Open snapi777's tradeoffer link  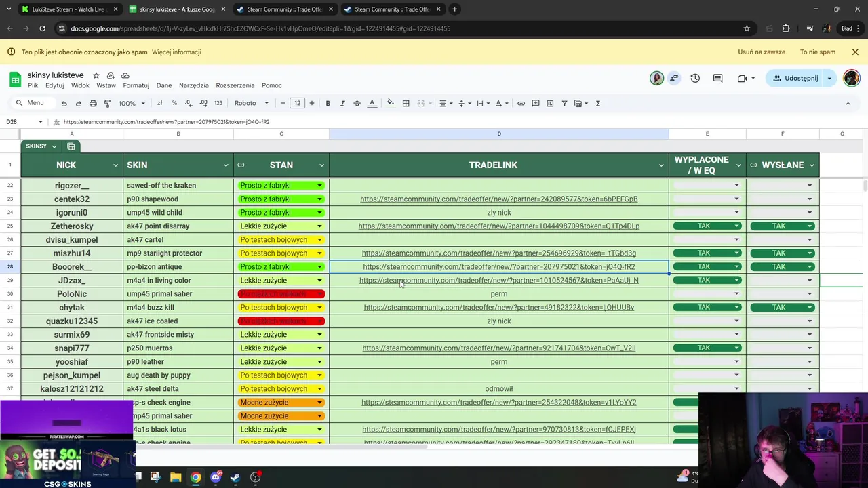498,348
